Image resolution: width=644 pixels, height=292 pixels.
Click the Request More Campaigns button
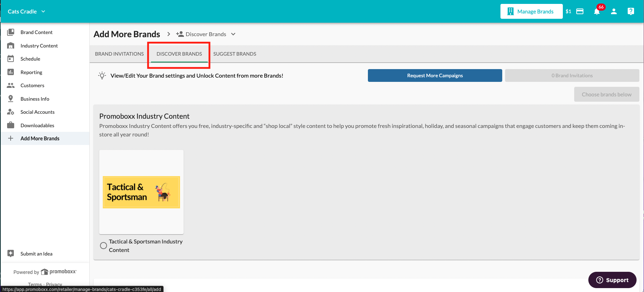[x=435, y=75]
